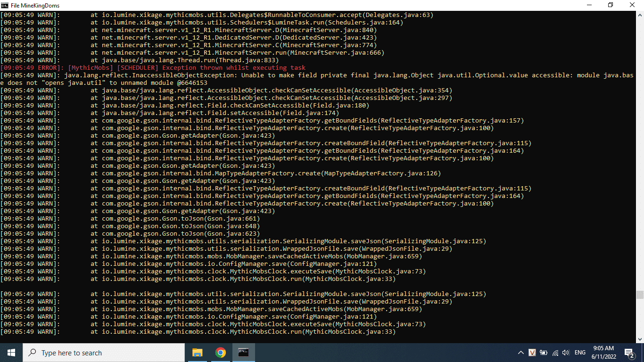Open the Wi-Fi network tray icon
The image size is (644, 362).
coord(555,353)
